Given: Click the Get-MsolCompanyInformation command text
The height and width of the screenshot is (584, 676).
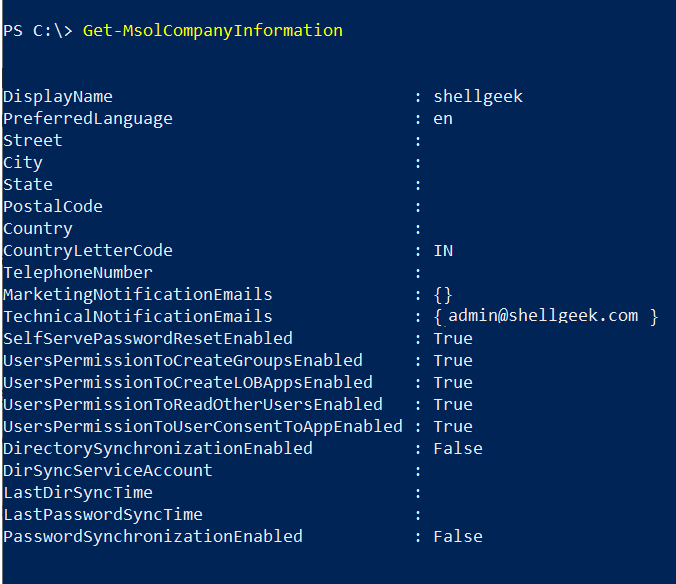Looking at the screenshot, I should [x=212, y=30].
